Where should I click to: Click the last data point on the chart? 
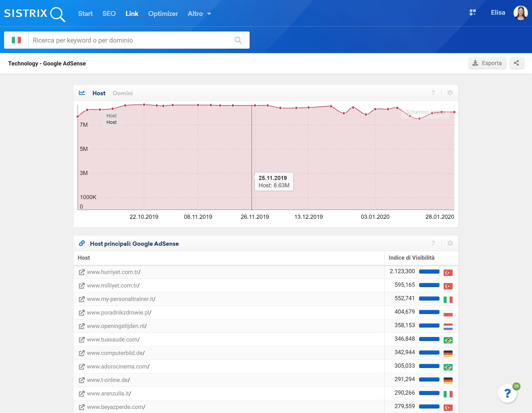(x=454, y=112)
